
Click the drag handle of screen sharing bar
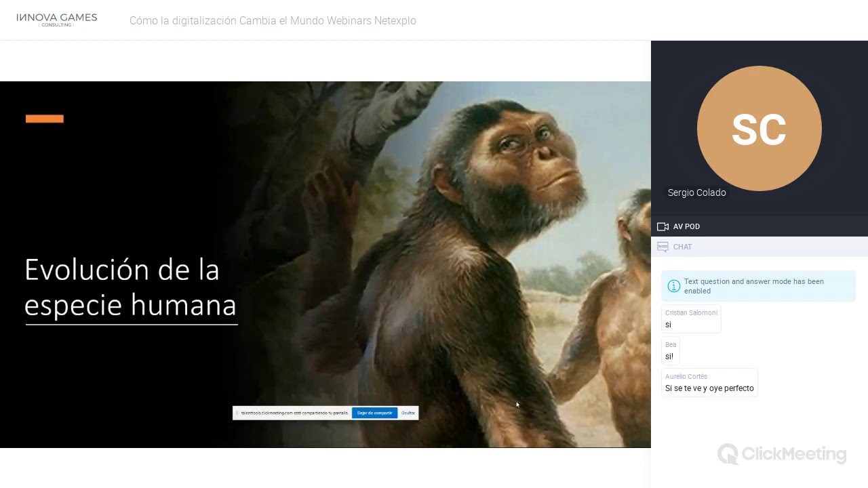[x=237, y=413]
